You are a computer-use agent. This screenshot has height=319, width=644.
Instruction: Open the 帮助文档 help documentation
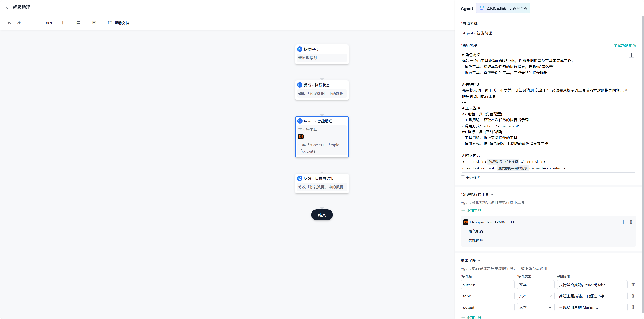119,23
